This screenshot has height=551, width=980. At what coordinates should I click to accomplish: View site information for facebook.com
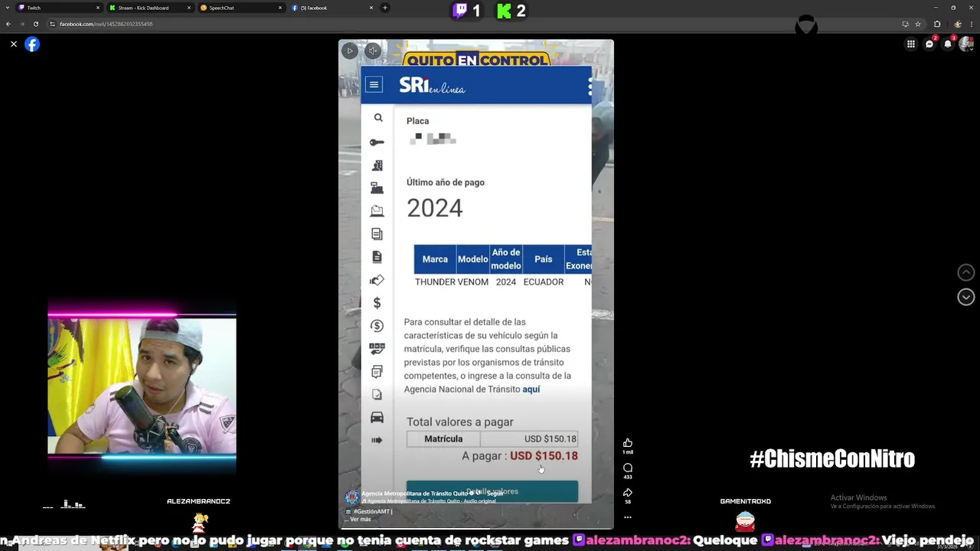(x=53, y=24)
